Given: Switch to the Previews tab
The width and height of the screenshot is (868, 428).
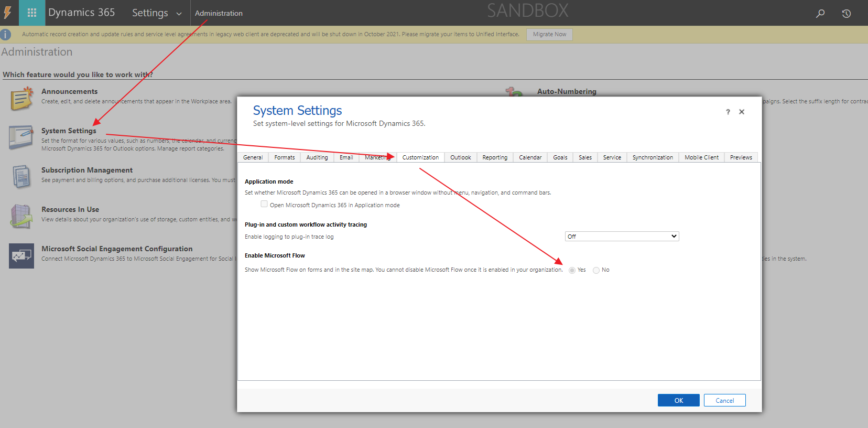Looking at the screenshot, I should tap(741, 157).
